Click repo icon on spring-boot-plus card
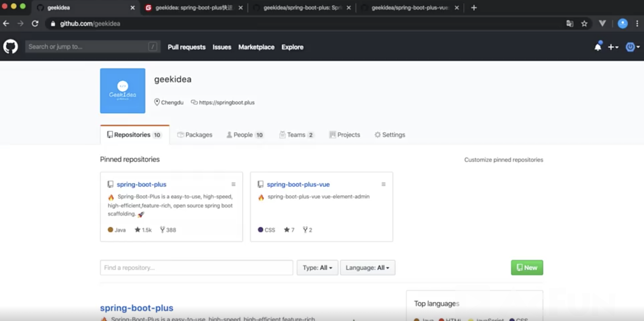Screen dimensions: 644x321 point(110,184)
